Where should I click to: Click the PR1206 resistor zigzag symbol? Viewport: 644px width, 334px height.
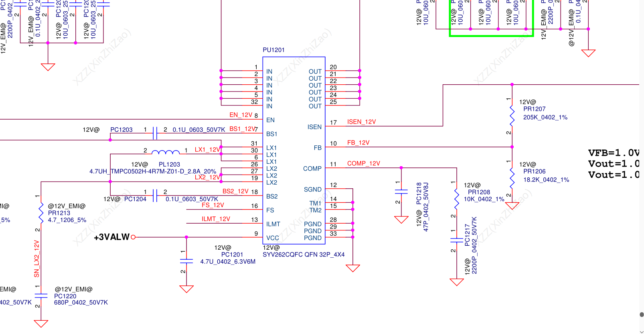512,178
